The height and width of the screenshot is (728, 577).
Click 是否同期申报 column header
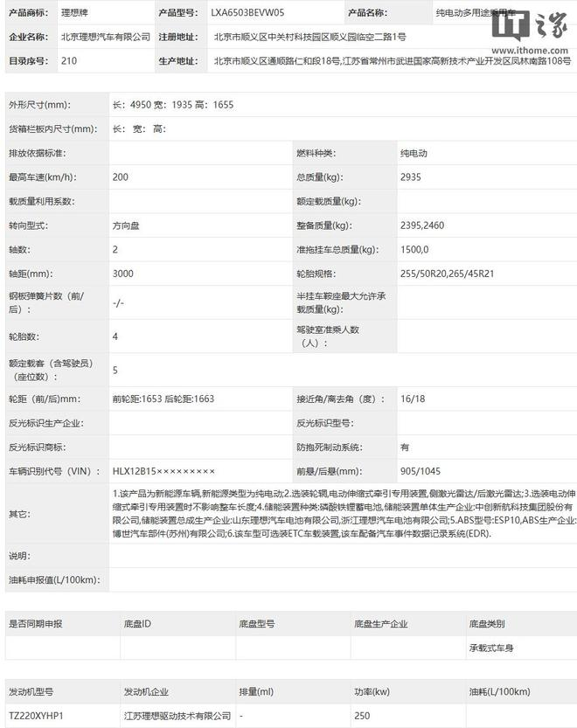tap(35, 624)
